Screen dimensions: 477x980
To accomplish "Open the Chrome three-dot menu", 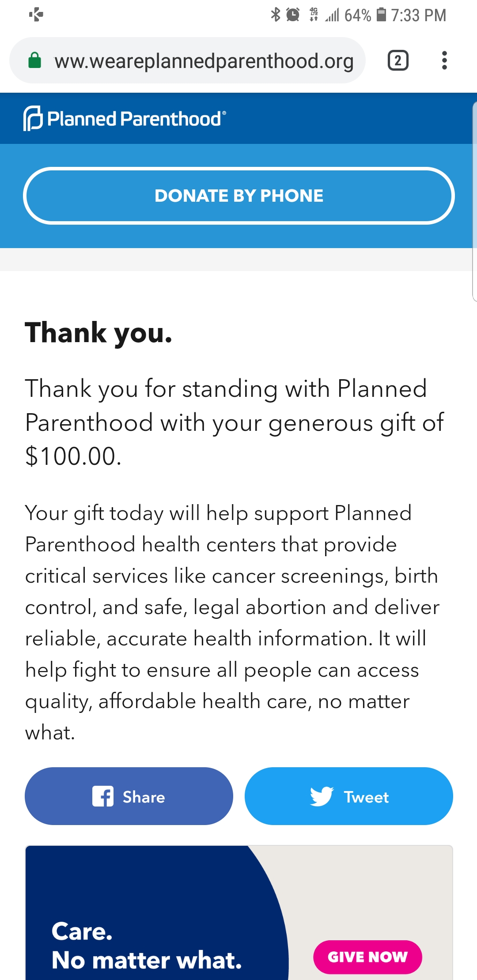I will coord(444,60).
